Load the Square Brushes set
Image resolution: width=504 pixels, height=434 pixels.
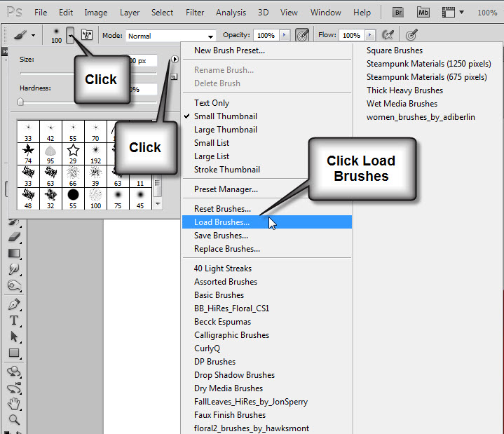[395, 50]
